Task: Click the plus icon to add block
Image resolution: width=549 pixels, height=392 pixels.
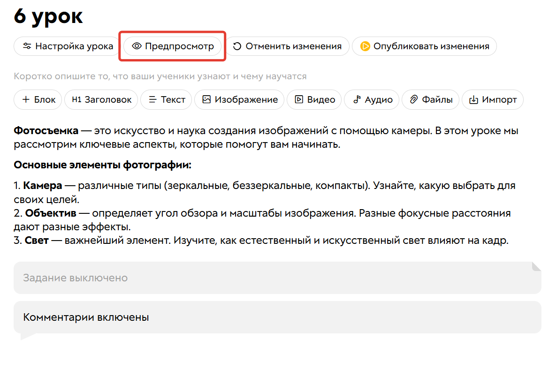Action: 26,99
